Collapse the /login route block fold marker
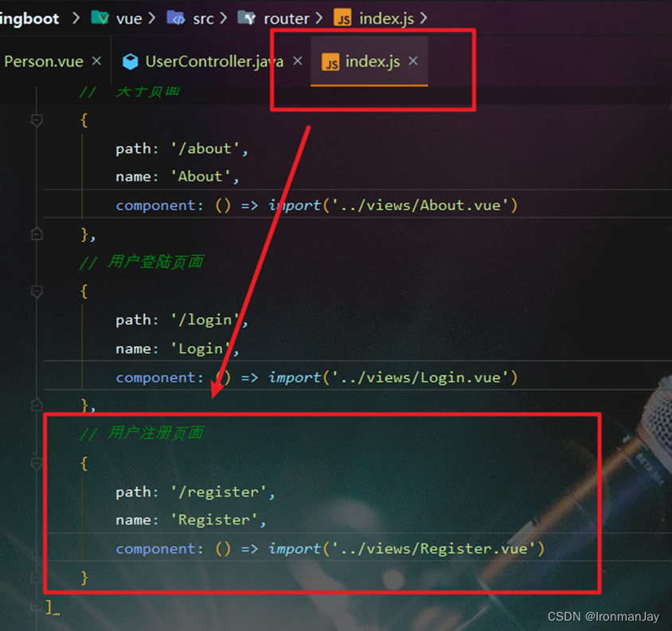The height and width of the screenshot is (631, 672). 37,292
